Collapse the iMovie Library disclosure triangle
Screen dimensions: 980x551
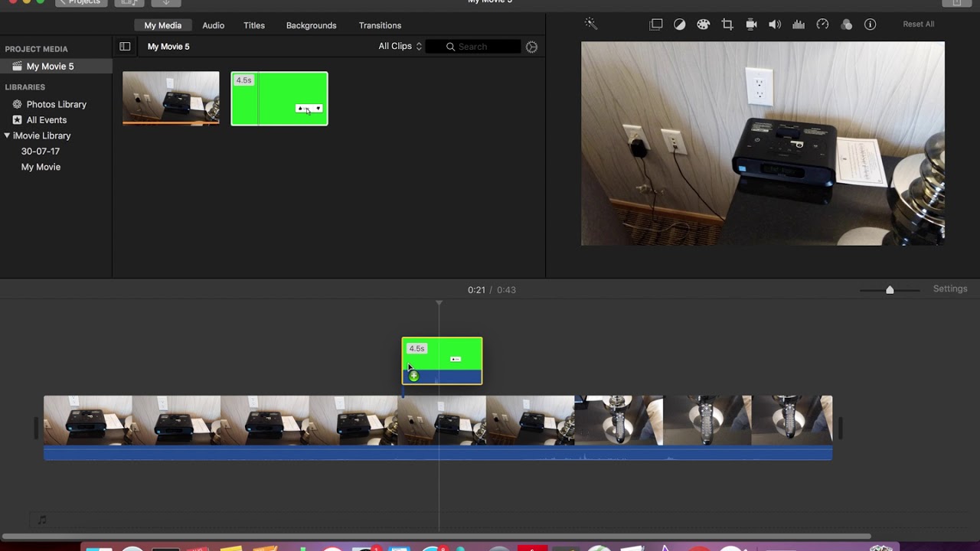pyautogui.click(x=7, y=135)
